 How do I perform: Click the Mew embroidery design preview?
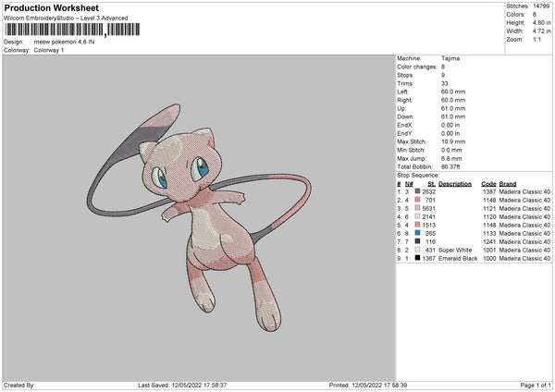[199, 217]
